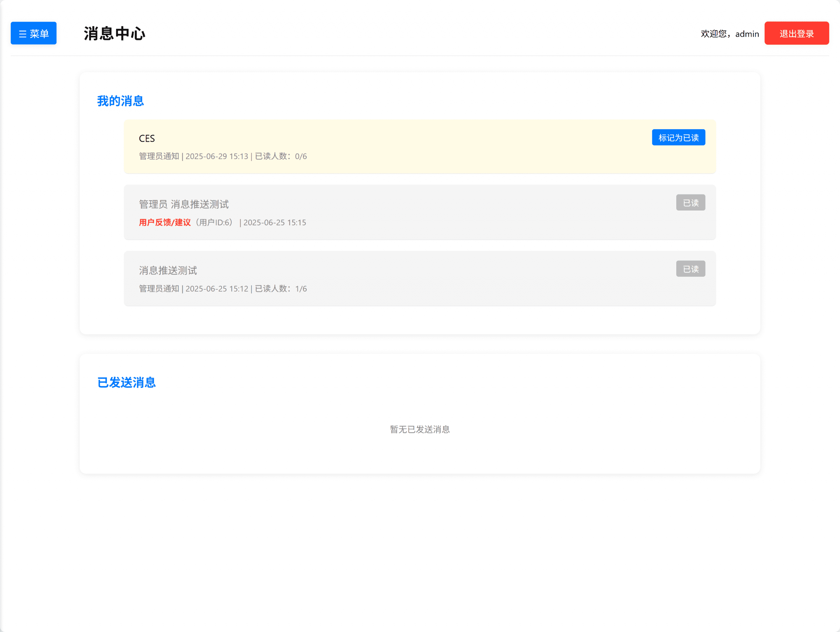Click the hamburger lines inside the blue menu button

(x=22, y=33)
